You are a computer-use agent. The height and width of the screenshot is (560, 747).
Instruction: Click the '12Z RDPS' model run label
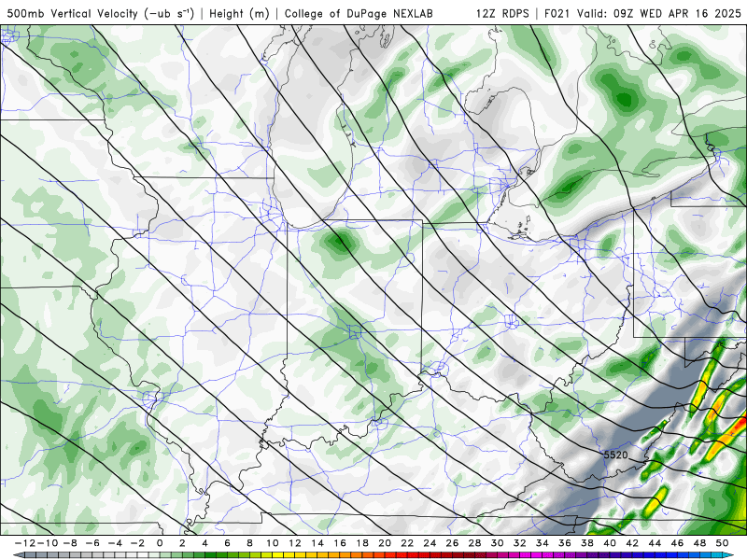tap(502, 14)
